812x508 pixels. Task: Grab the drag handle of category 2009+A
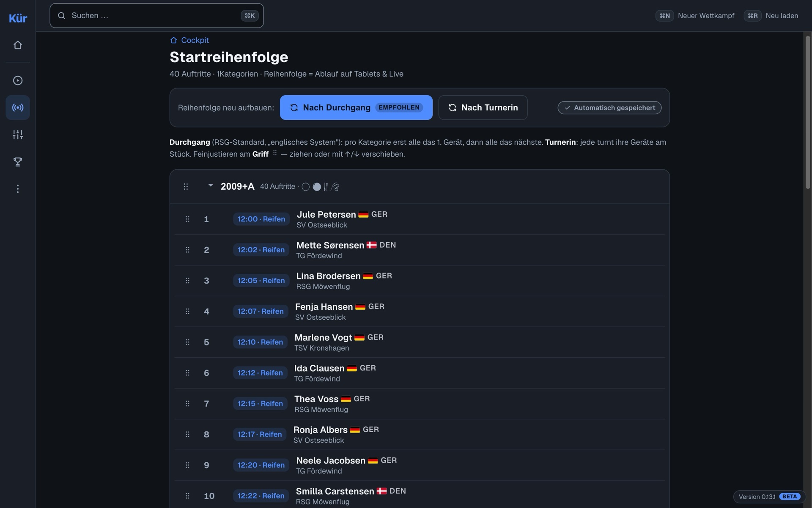pyautogui.click(x=186, y=187)
